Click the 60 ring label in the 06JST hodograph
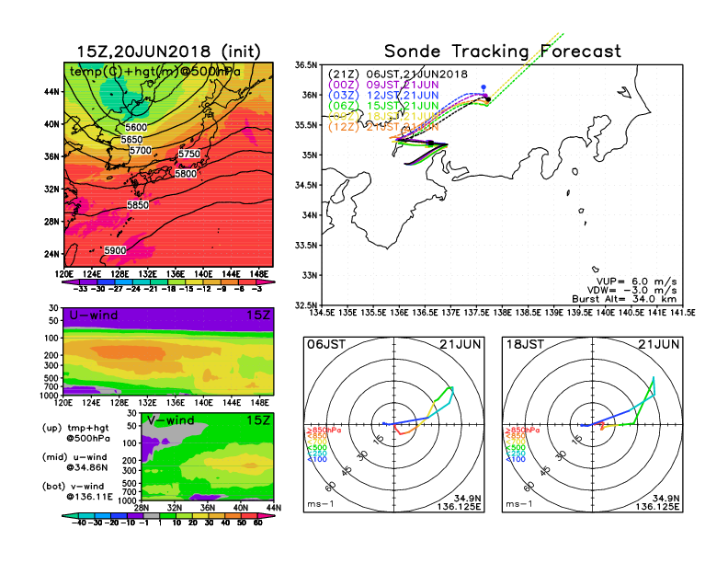 coord(330,487)
